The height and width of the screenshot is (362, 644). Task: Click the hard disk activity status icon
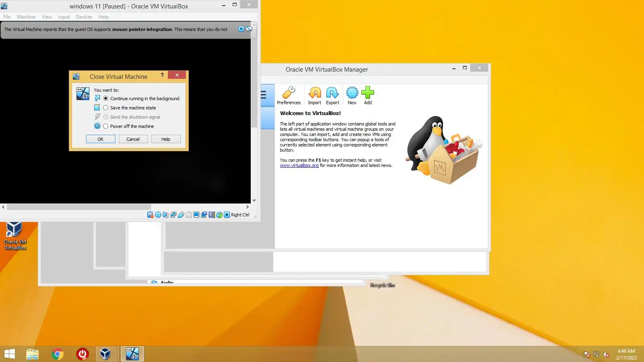tap(150, 215)
